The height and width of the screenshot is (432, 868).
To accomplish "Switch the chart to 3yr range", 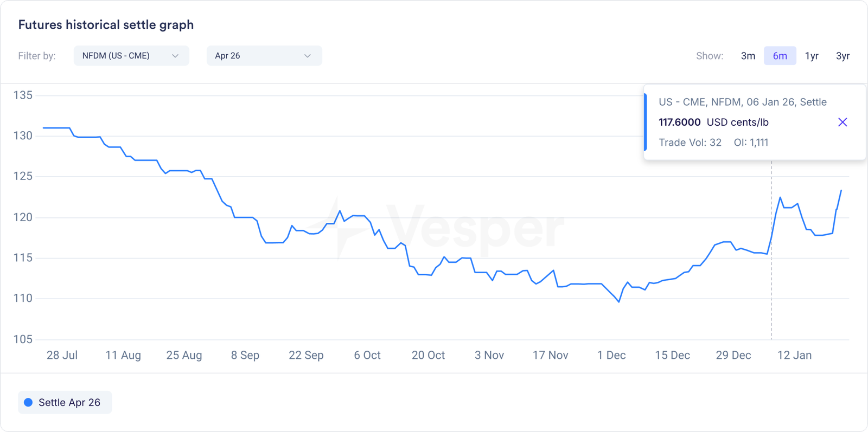I will (843, 56).
